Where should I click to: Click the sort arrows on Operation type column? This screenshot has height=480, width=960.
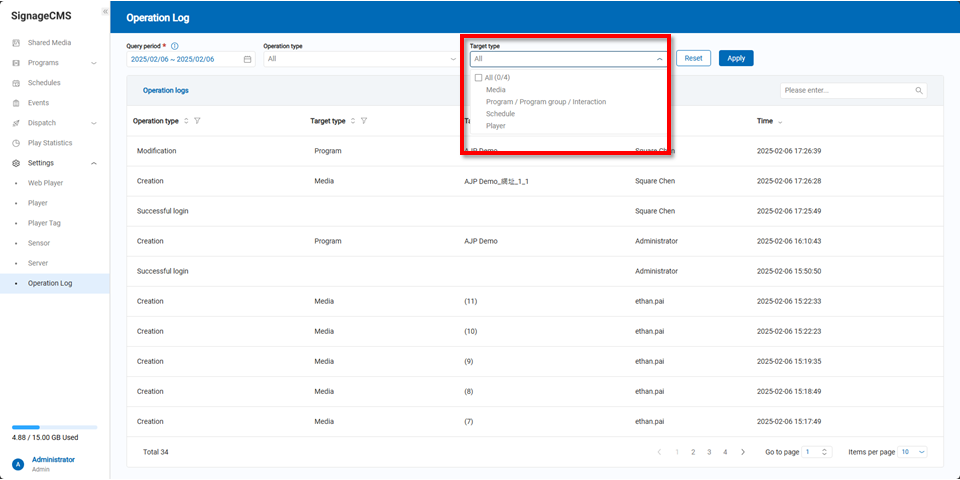186,121
